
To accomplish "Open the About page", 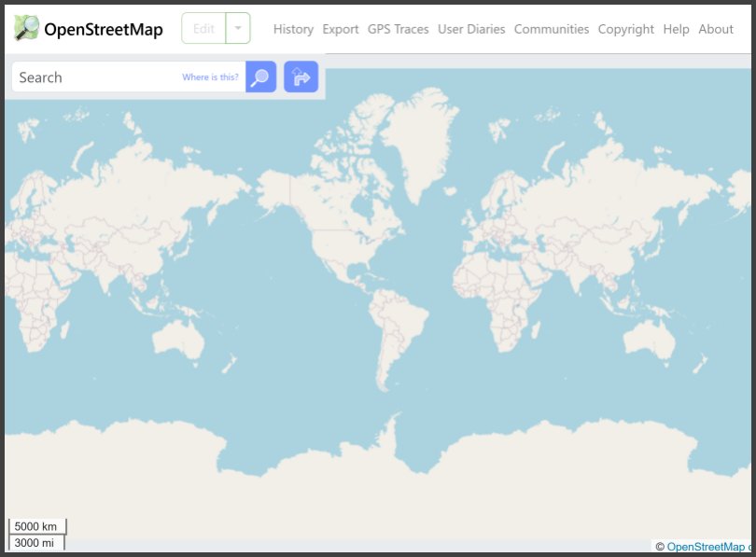I will tap(716, 29).
